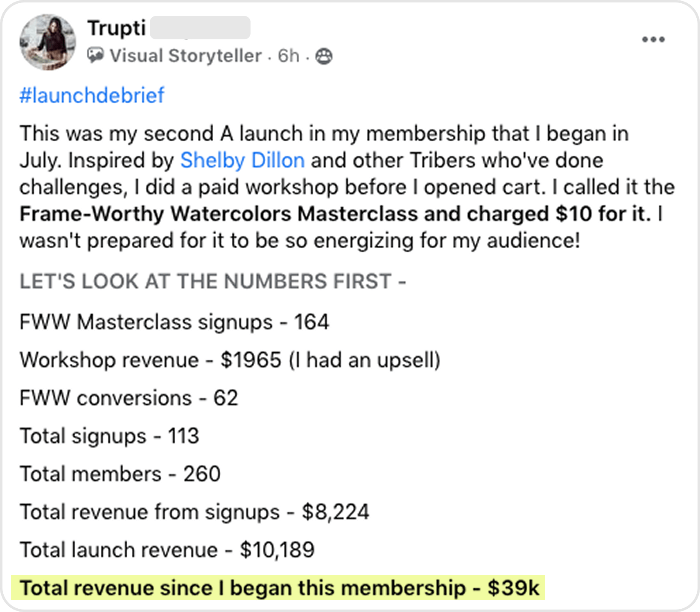Open the author name Trupti
Viewport: 700px width, 612px height.
pyautogui.click(x=117, y=28)
